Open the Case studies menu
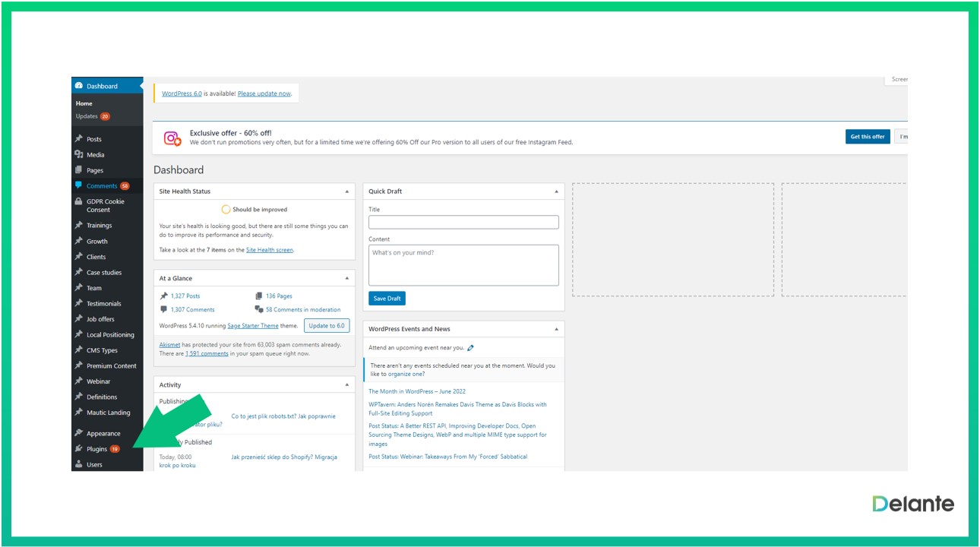Viewport: 980px width, 547px height. (x=103, y=272)
